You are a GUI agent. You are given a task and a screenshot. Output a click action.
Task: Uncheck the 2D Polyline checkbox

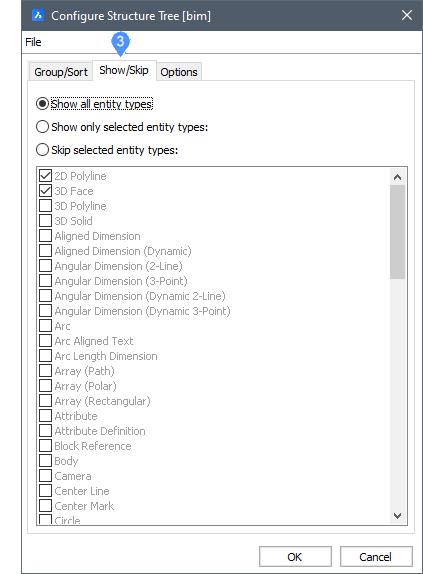click(45, 176)
